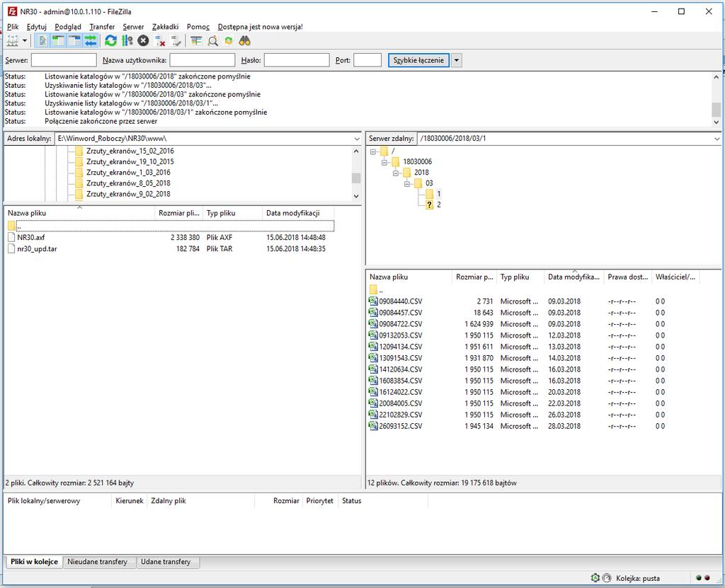725x588 pixels.
Task: Sort remote files by Rozmiar column
Action: pyautogui.click(x=474, y=277)
